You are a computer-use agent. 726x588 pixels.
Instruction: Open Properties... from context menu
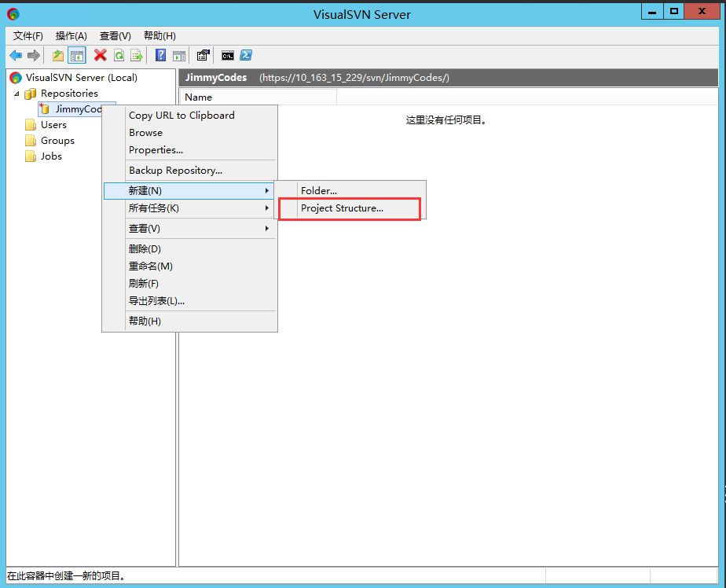tap(190, 150)
